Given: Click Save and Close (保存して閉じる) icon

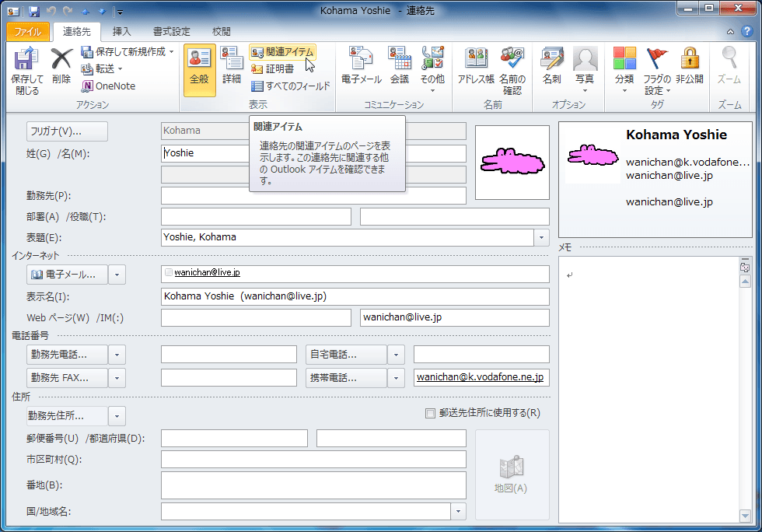Looking at the screenshot, I should (x=26, y=71).
